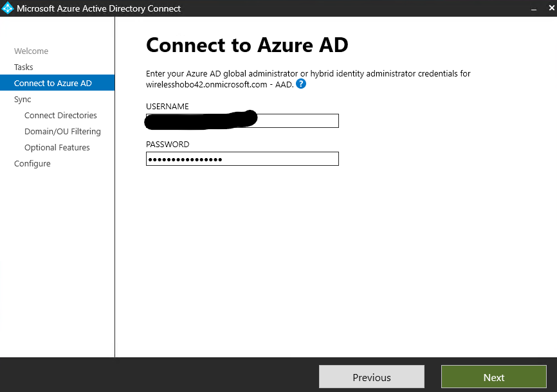Screen dimensions: 557x392
Task: Go to the Welcome step in sidebar
Action: 31,51
